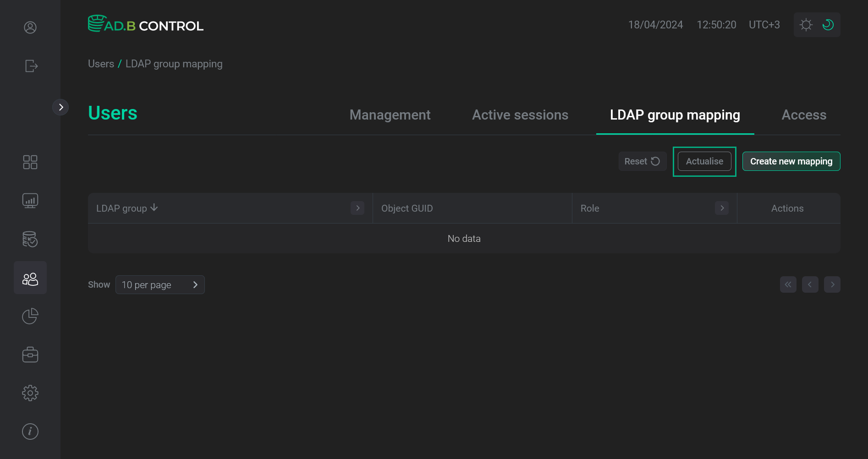868x459 pixels.
Task: Enable dark theme with the moon icon
Action: (828, 24)
